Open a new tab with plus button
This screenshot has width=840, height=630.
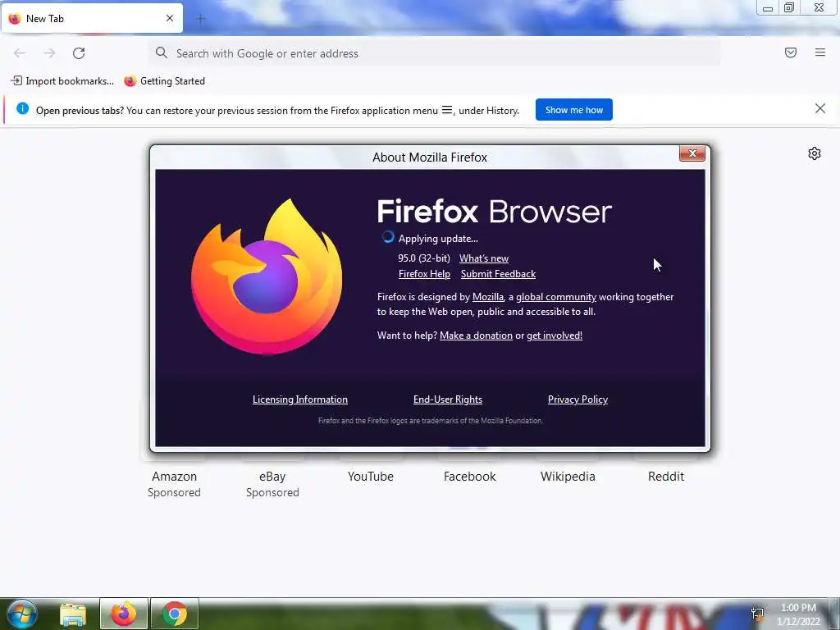coord(200,20)
